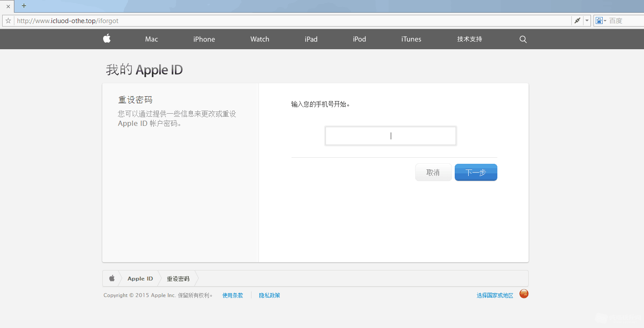Click the Copyright 2015 Apple Inc. text
Screen dimensions: 644x328
[158, 295]
